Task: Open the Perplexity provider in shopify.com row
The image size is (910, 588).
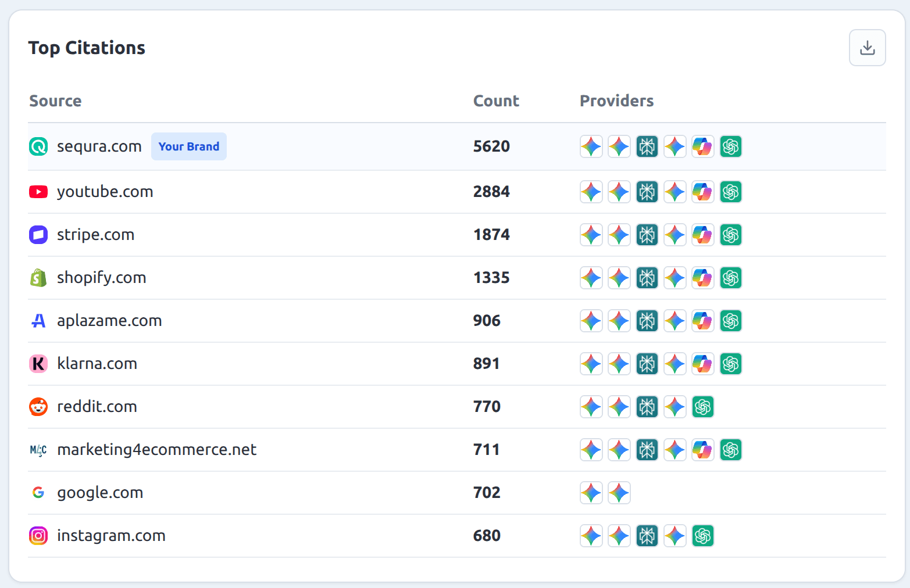Action: coord(647,278)
